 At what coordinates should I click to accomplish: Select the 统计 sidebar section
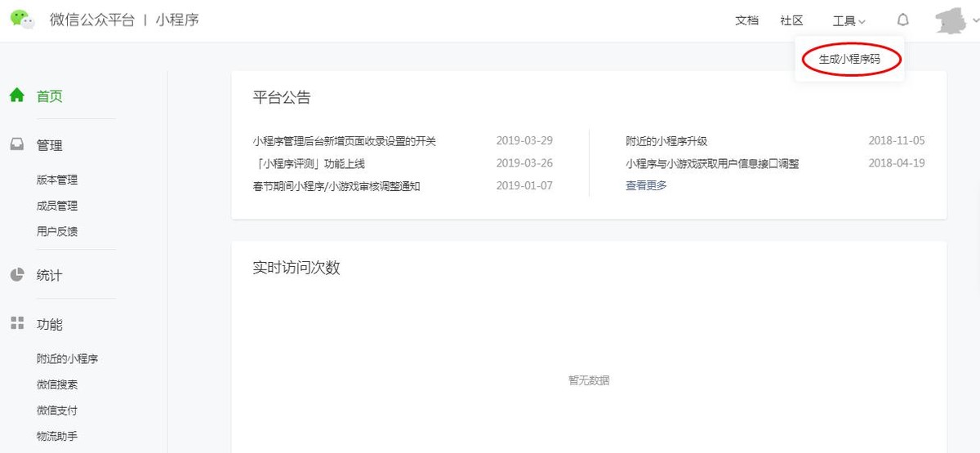pos(50,276)
